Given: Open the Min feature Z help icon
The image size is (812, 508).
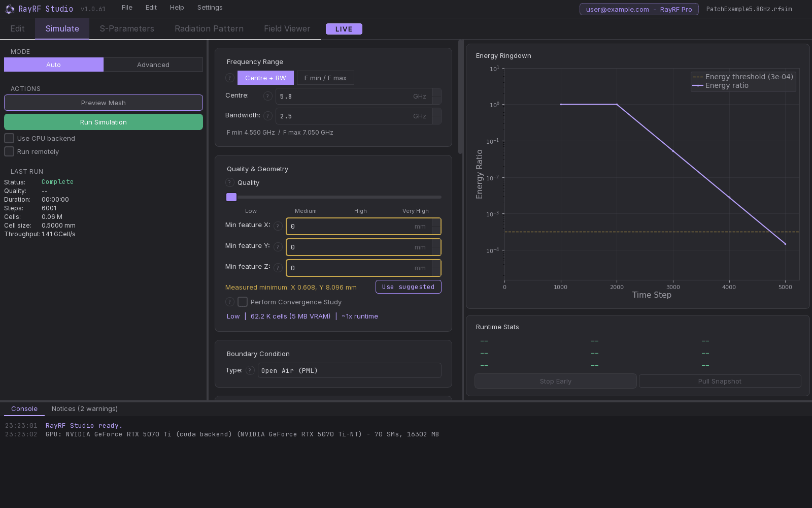Looking at the screenshot, I should 278,268.
